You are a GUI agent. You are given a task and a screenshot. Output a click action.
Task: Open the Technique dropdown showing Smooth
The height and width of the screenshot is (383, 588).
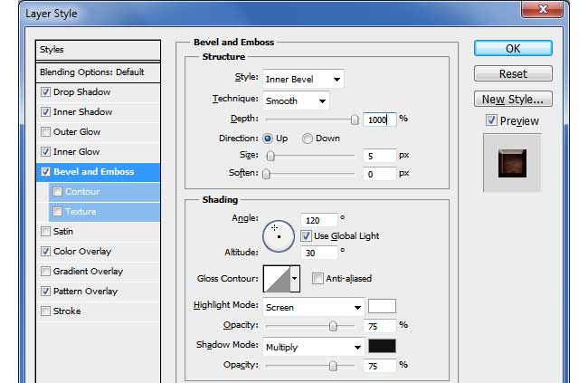coord(296,101)
